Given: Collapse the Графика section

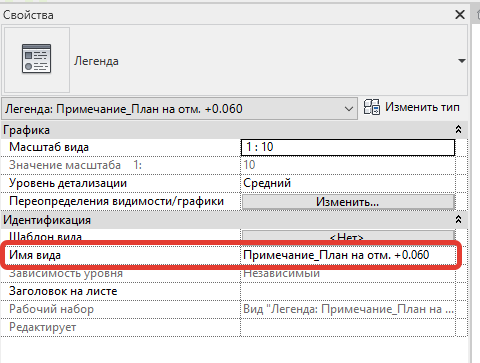Looking at the screenshot, I should tap(459, 130).
